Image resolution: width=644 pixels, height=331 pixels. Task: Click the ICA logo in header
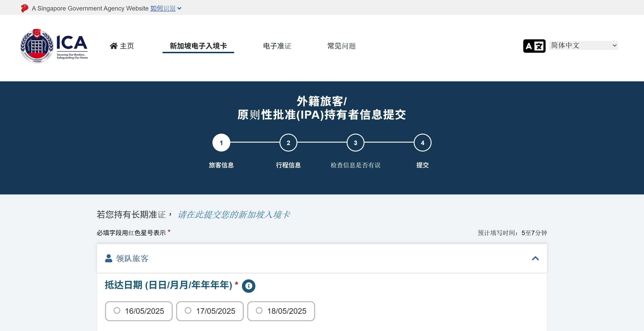click(54, 46)
